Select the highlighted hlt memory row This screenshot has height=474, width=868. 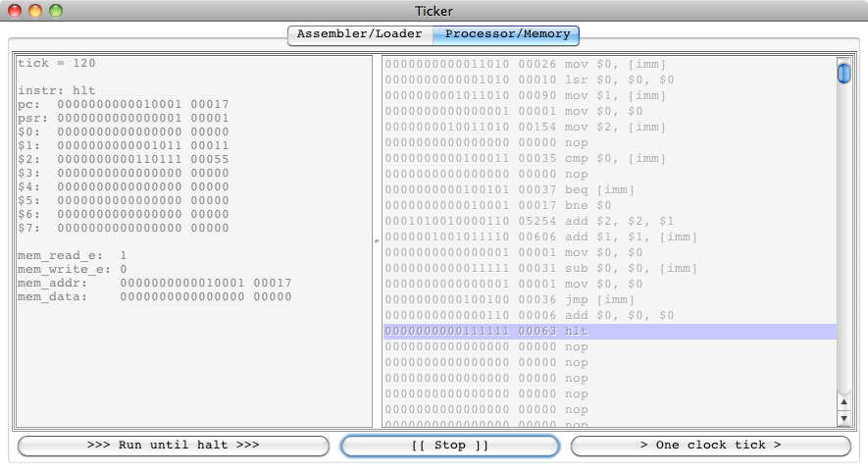click(x=608, y=332)
